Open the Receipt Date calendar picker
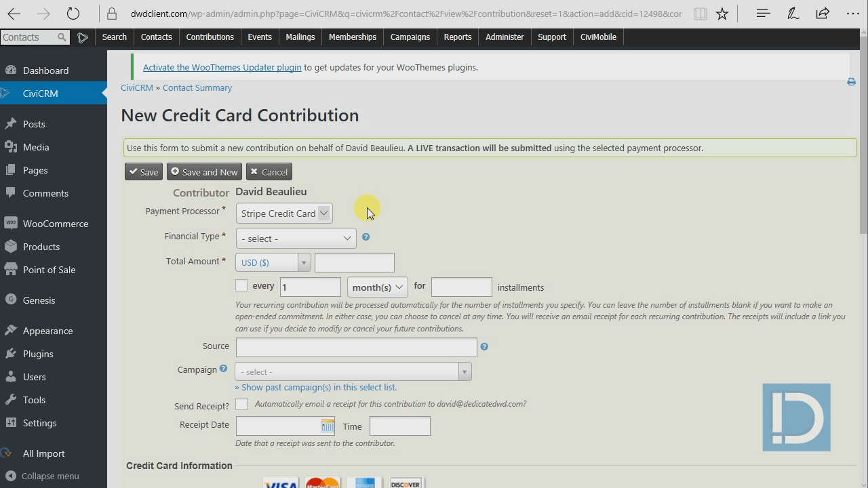The image size is (868, 488). click(328, 426)
